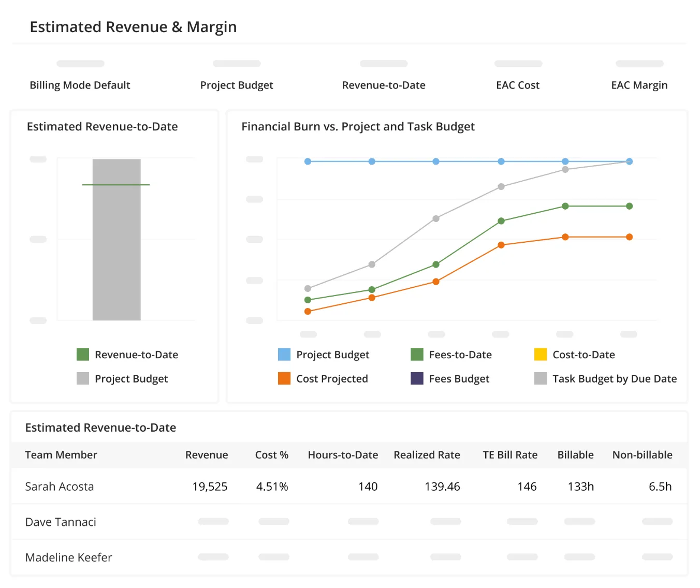
Task: Click the first blue Project Budget data point
Action: coord(308,161)
